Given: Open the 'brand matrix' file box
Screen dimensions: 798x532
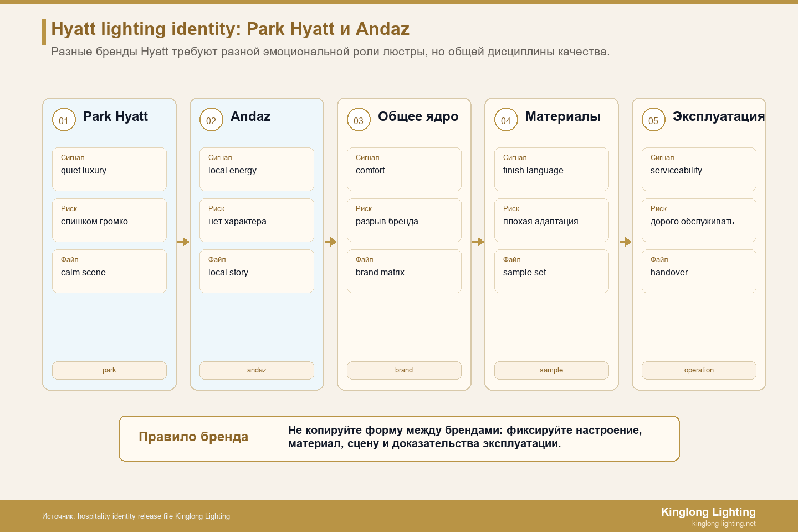Looking at the screenshot, I should (404, 271).
